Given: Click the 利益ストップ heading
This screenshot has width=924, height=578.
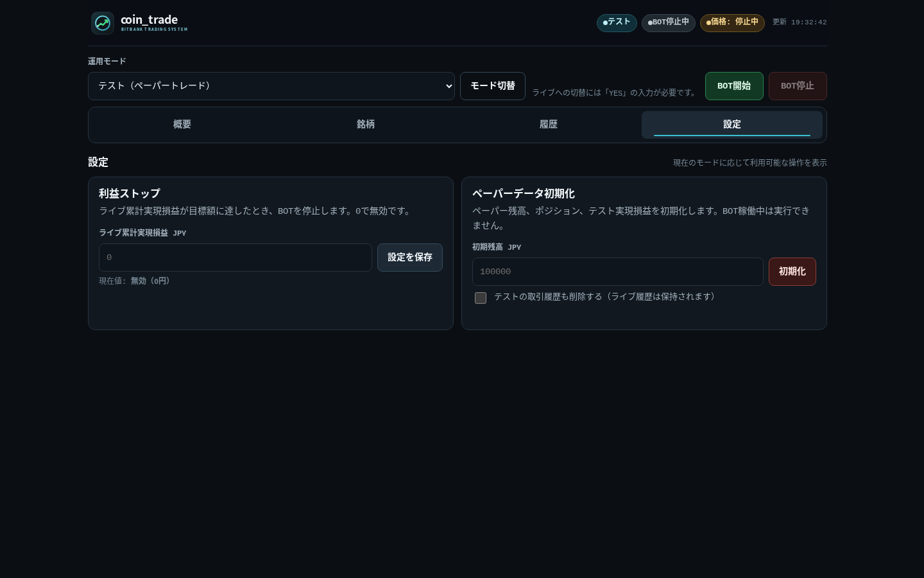Looking at the screenshot, I should (x=130, y=193).
